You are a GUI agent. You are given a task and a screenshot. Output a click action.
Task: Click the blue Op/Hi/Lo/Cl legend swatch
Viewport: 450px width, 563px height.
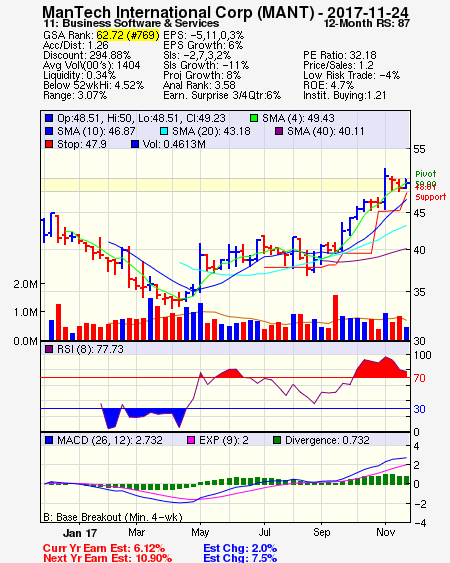coord(49,118)
